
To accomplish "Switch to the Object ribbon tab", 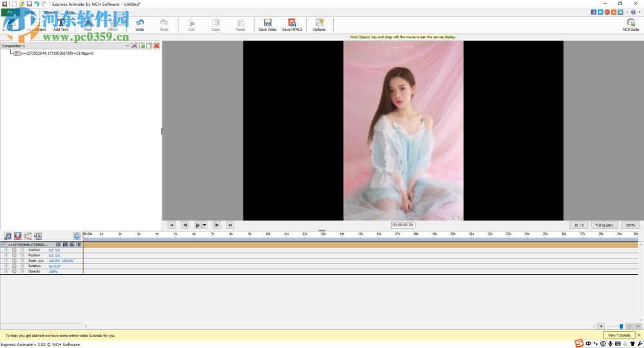I will (x=50, y=12).
